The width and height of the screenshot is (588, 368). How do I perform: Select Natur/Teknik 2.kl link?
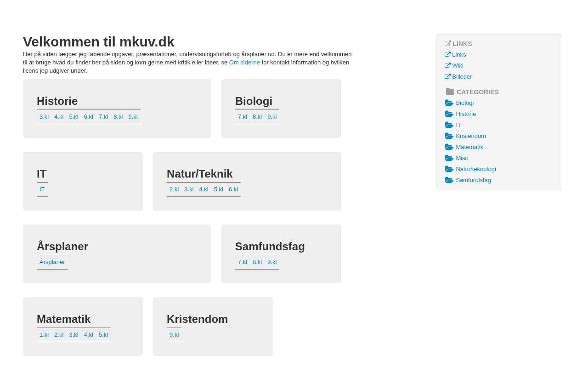[x=174, y=190]
